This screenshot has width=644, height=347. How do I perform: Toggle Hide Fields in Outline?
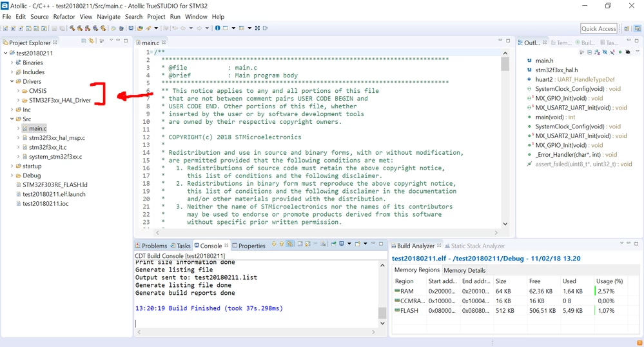[605, 52]
